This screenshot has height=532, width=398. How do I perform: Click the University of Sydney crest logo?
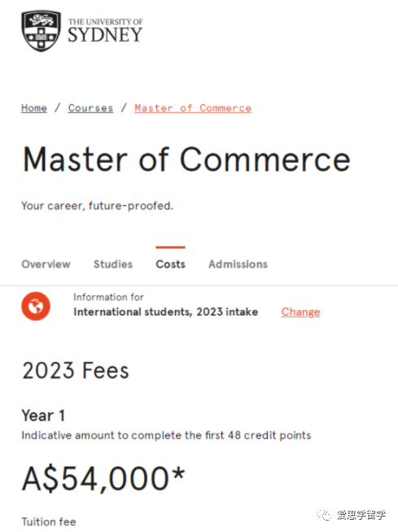coord(41,31)
